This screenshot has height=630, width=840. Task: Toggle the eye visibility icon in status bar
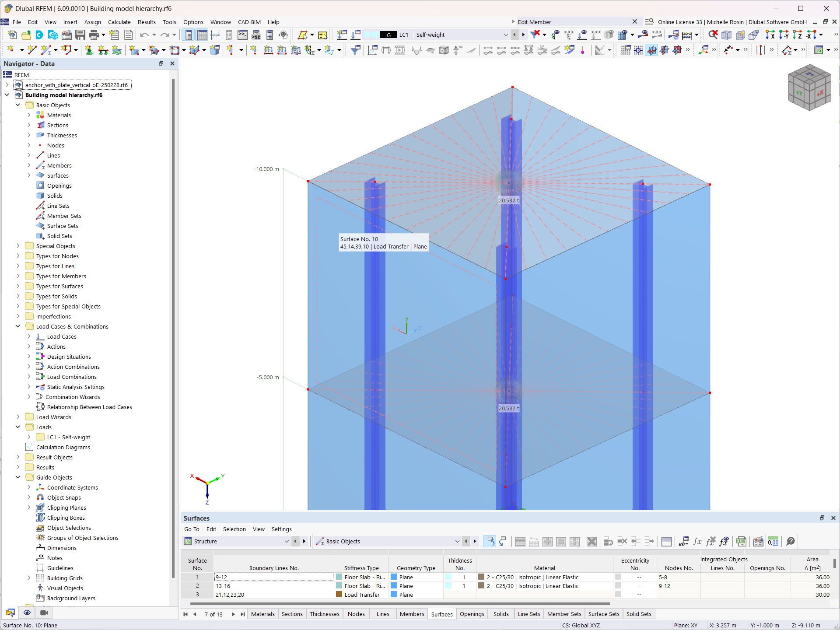(27, 613)
